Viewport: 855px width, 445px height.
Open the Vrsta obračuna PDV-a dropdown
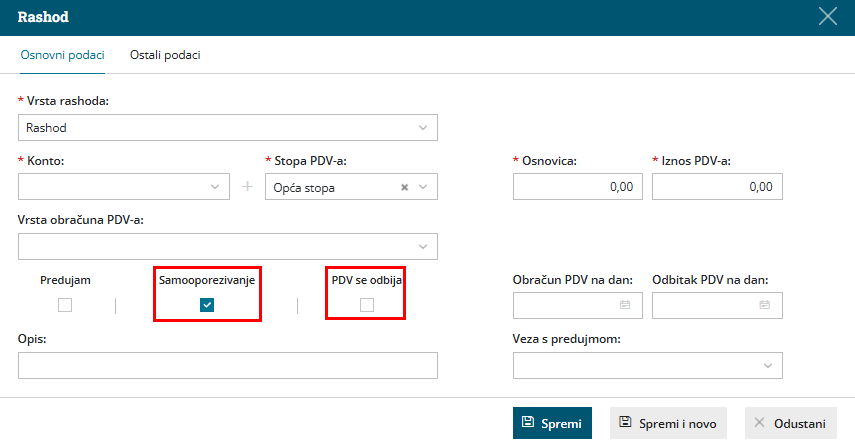(x=228, y=246)
